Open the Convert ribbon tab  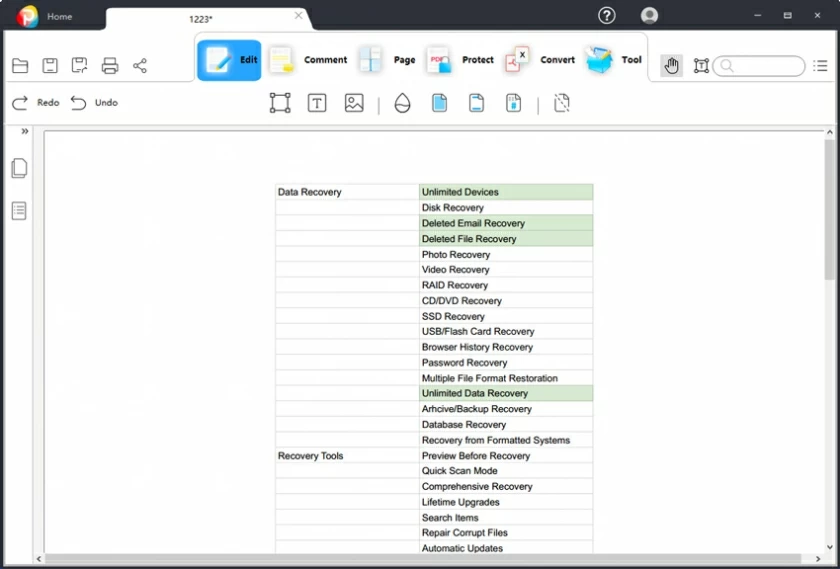pos(539,60)
